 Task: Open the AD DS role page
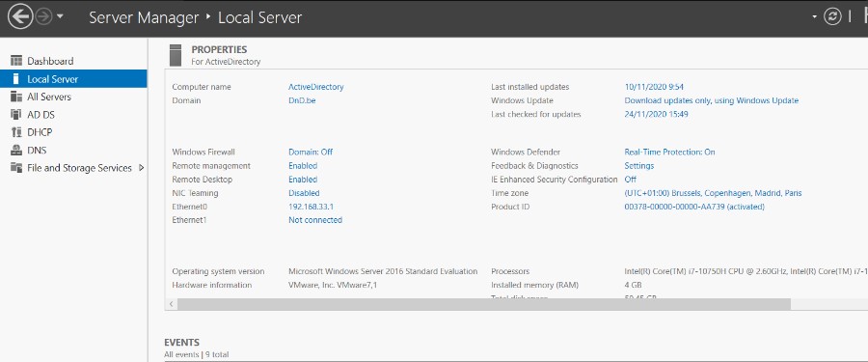tap(41, 115)
